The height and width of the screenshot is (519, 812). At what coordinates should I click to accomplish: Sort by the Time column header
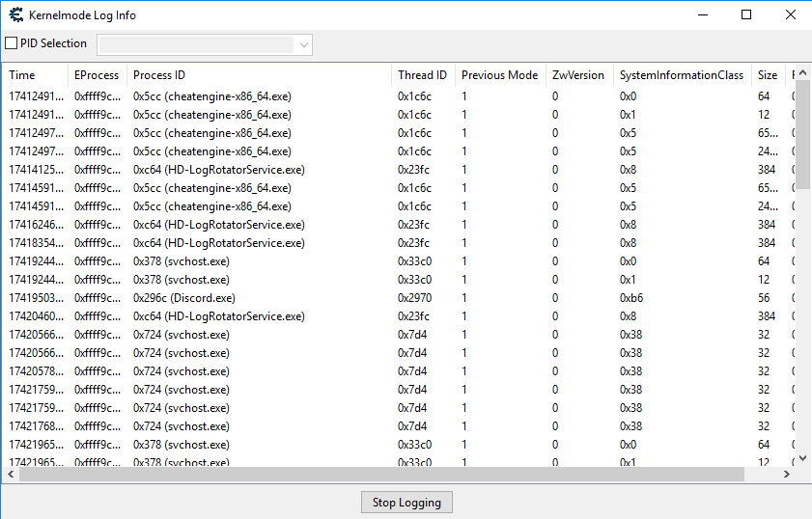pyautogui.click(x=35, y=75)
